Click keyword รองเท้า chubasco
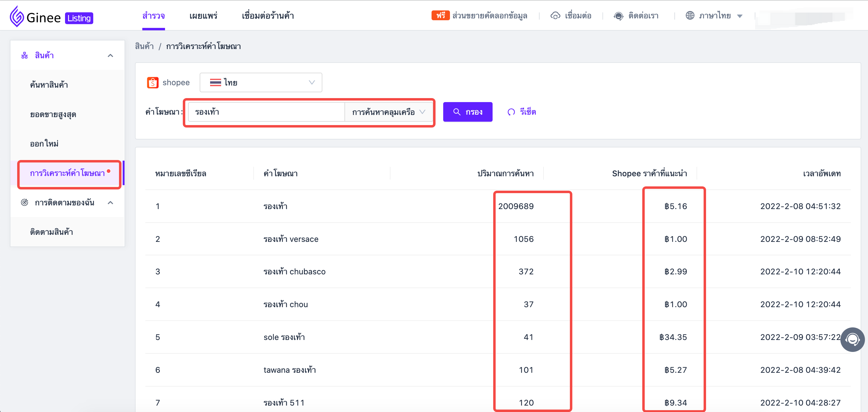 click(294, 272)
